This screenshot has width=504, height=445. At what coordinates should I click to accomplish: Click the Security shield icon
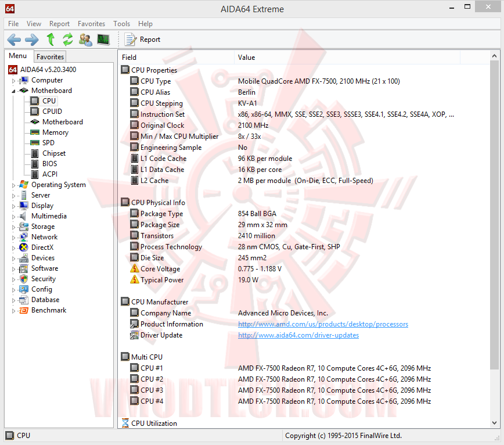pos(23,279)
